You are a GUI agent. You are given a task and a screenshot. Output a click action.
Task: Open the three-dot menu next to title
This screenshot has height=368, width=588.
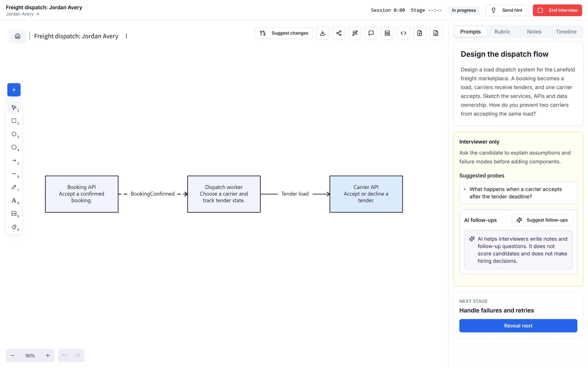[x=126, y=36]
